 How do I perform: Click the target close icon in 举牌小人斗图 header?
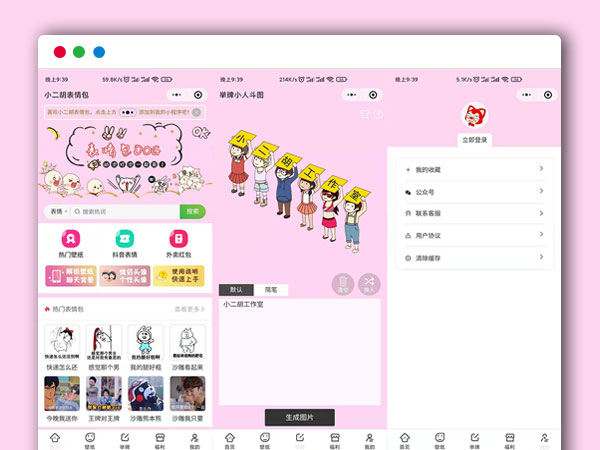(x=373, y=95)
